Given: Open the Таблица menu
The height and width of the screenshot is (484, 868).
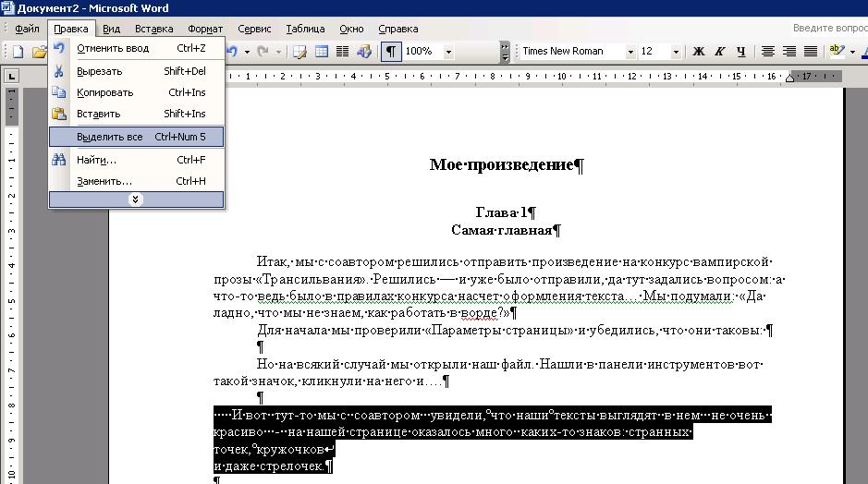Looking at the screenshot, I should click(305, 29).
